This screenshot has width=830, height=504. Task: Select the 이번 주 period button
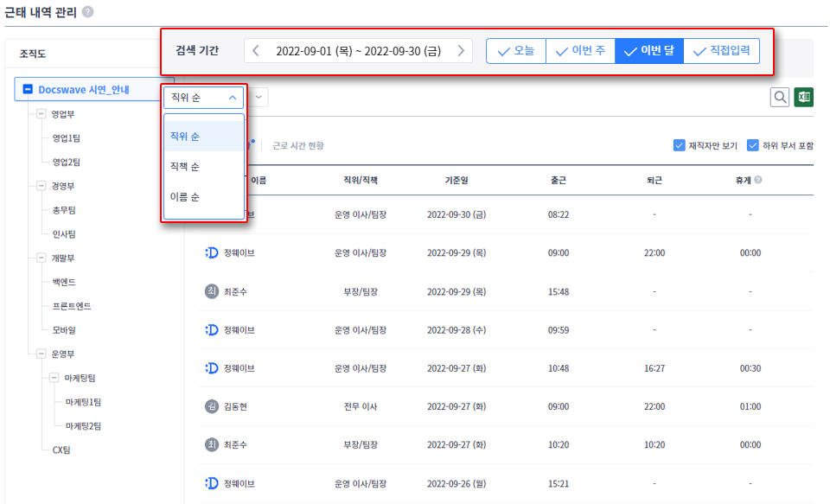(x=580, y=51)
